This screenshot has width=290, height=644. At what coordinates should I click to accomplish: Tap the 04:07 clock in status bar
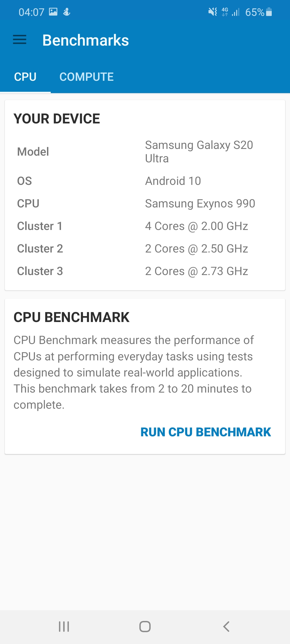point(31,12)
